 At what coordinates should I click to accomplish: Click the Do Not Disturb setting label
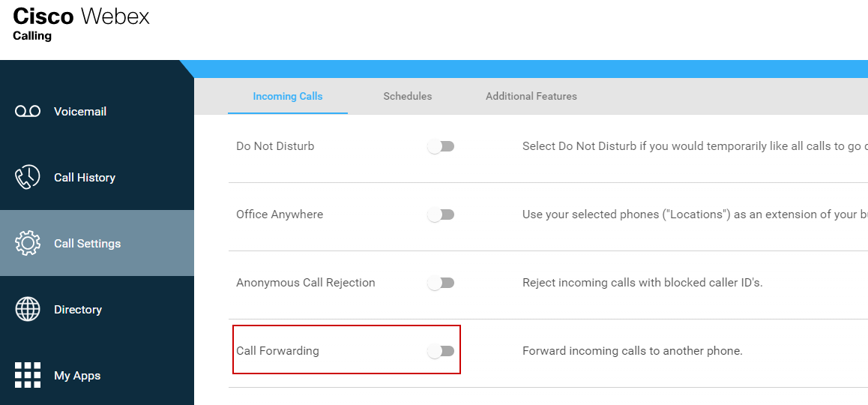(x=275, y=146)
